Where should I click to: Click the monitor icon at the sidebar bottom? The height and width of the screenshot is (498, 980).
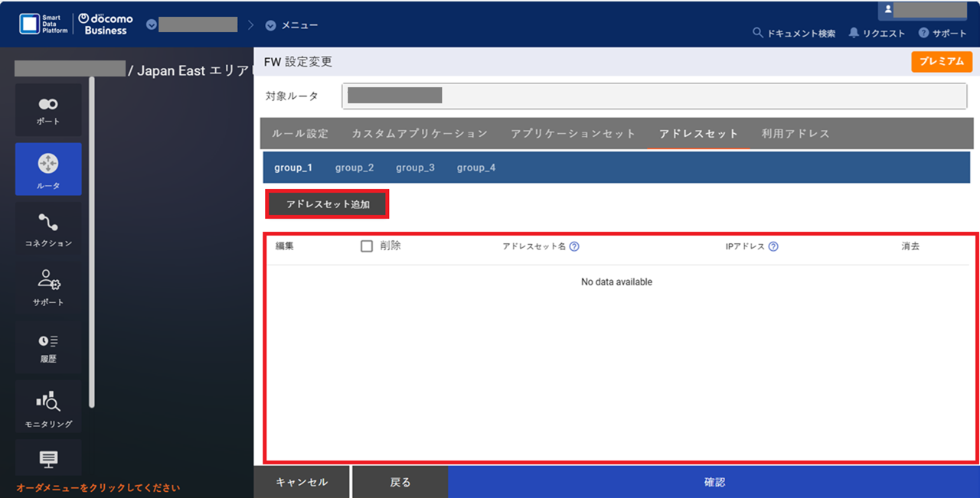coord(48,457)
